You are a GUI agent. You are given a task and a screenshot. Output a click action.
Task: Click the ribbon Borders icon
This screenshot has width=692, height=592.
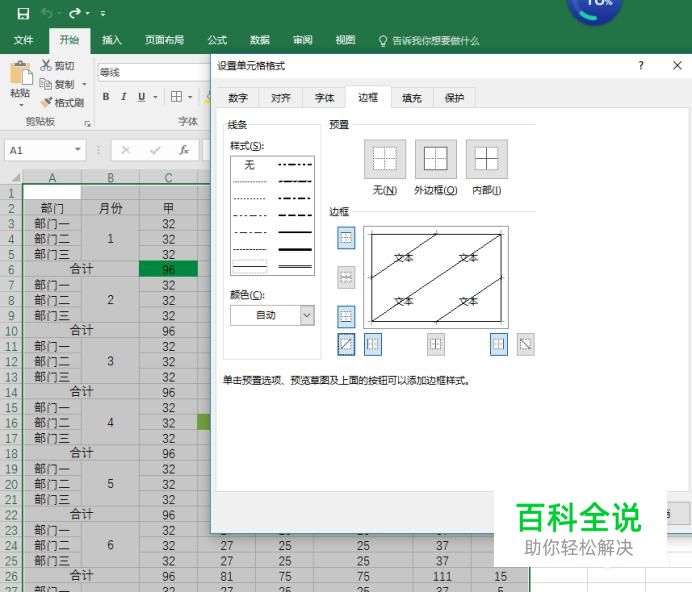click(177, 97)
